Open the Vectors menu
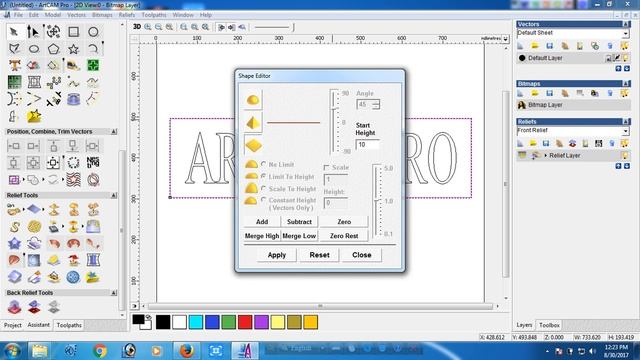Screen dimensions: 640x360 pyautogui.click(x=76, y=15)
